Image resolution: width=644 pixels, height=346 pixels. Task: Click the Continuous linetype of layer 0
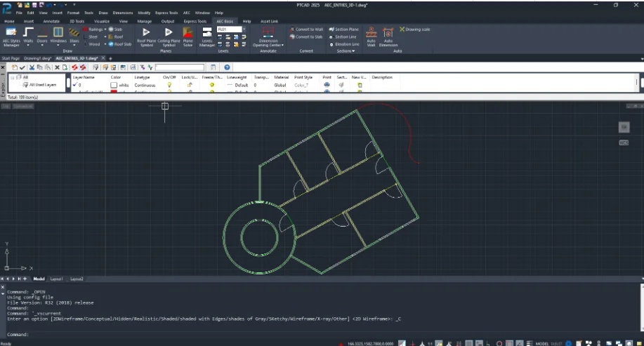(145, 86)
